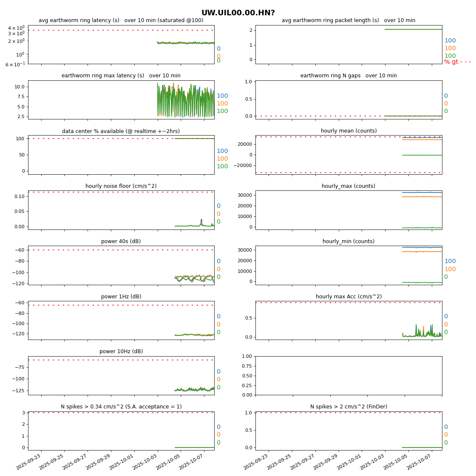Viewport: 476px width, 476px height.
Task: Click the hourly mean (counts) title
Action: (x=348, y=131)
